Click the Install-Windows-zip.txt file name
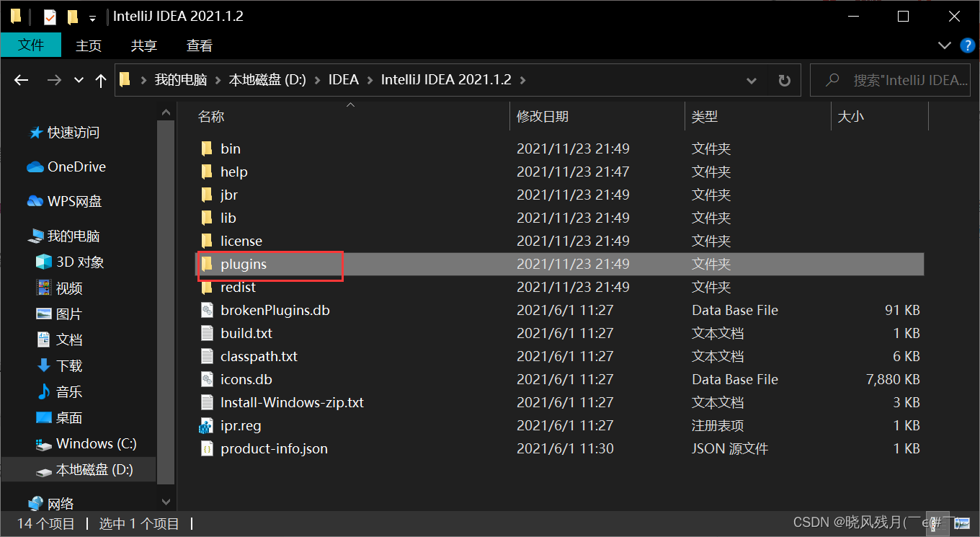Image resolution: width=980 pixels, height=537 pixels. [x=292, y=402]
